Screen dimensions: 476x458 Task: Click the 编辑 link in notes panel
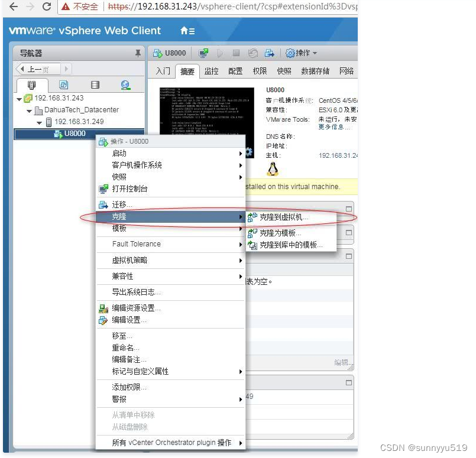(x=343, y=362)
